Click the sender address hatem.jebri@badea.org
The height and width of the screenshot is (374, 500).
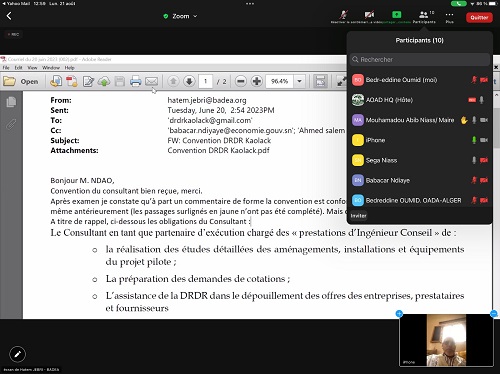[207, 100]
